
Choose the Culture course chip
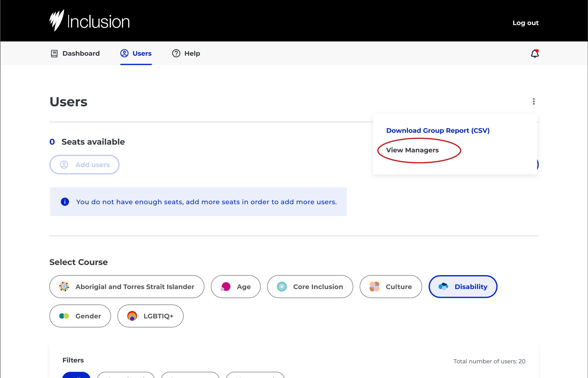(391, 287)
